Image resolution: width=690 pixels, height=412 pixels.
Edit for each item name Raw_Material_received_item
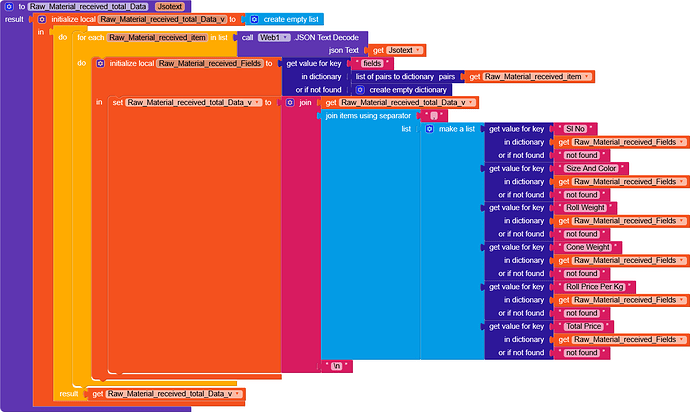pos(157,37)
